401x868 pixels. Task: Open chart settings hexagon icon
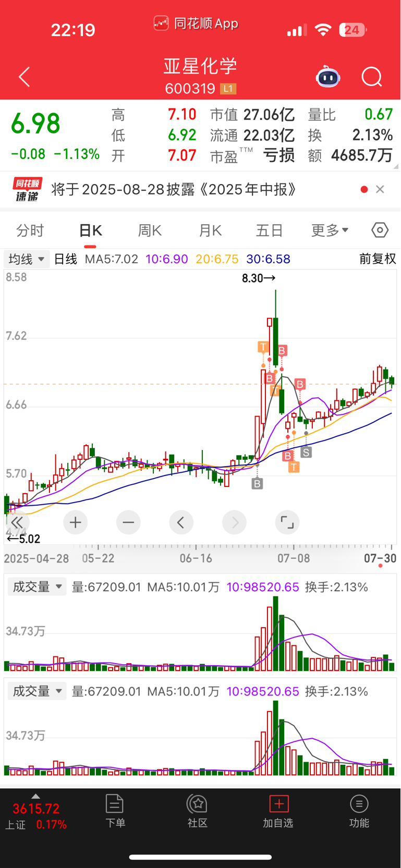pyautogui.click(x=380, y=230)
